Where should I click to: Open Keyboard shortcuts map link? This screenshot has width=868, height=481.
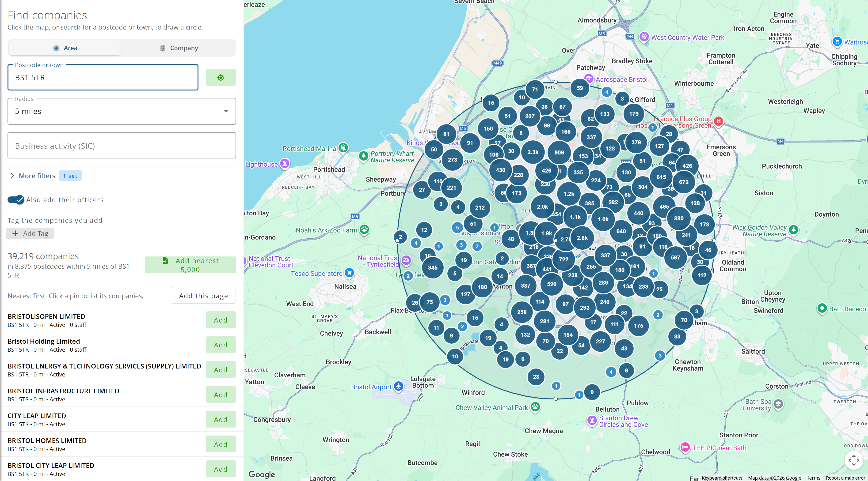coord(722,478)
